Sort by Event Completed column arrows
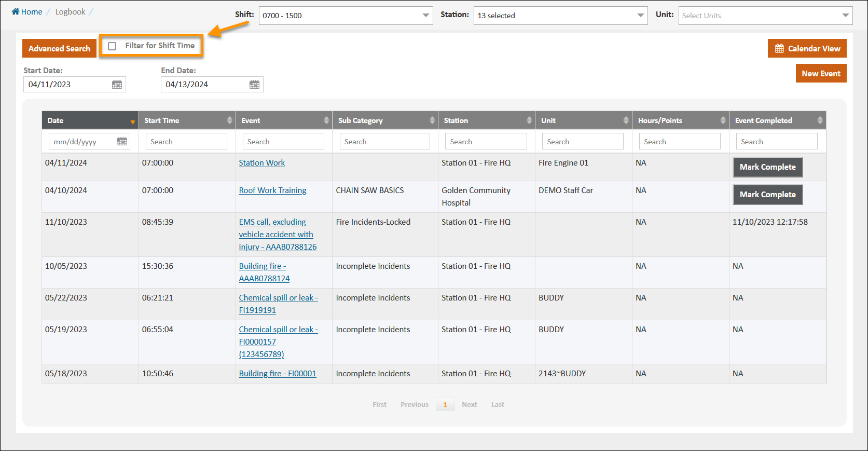The height and width of the screenshot is (451, 868). click(820, 120)
